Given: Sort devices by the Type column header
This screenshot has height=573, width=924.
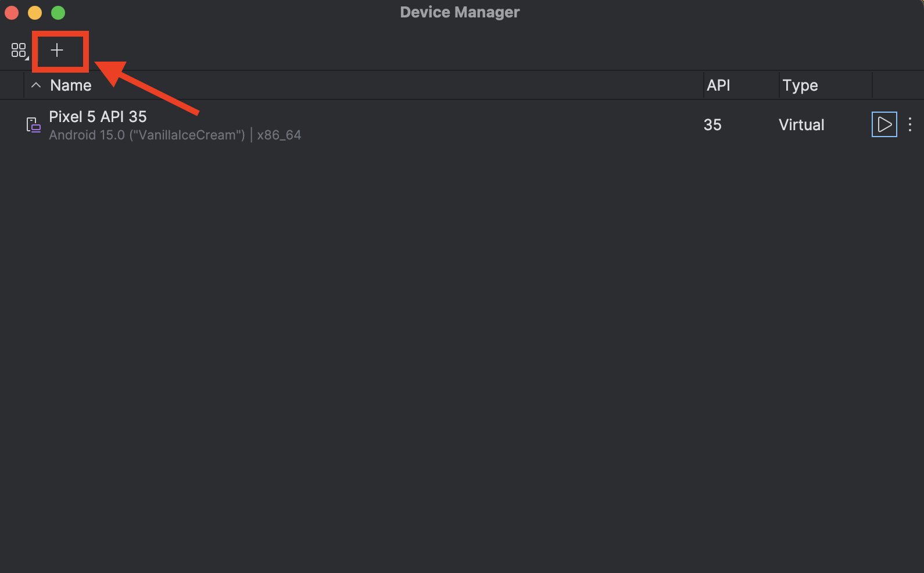Looking at the screenshot, I should [800, 85].
